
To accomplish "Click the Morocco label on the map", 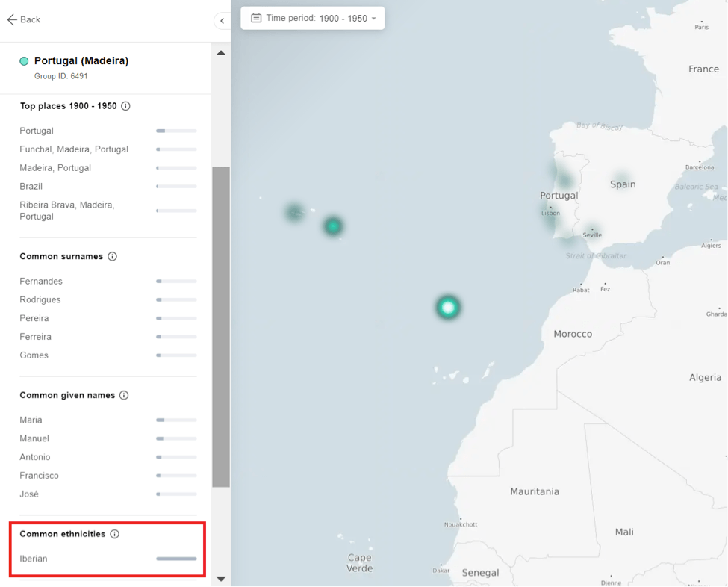I will [573, 334].
